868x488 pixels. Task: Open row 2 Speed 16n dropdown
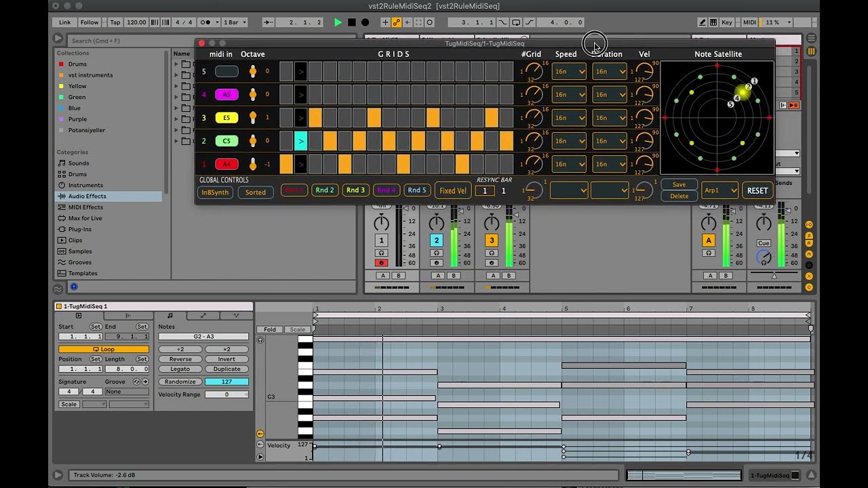coord(568,141)
